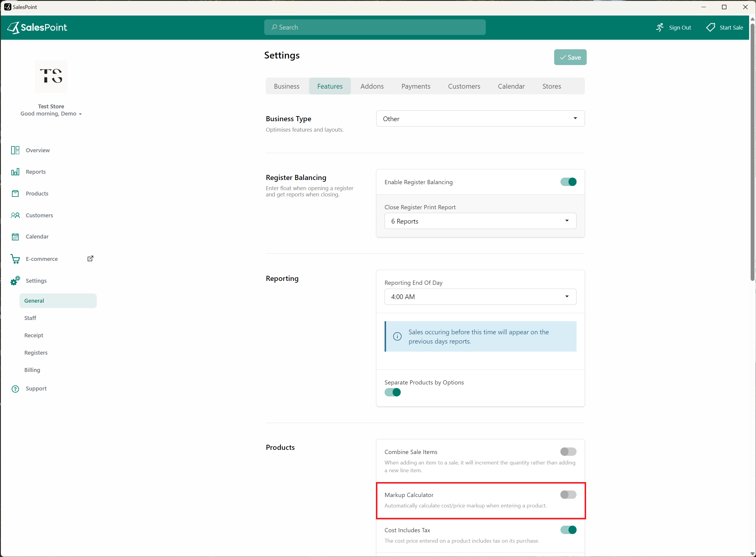
Task: Click the Test Store name text
Action: point(51,106)
